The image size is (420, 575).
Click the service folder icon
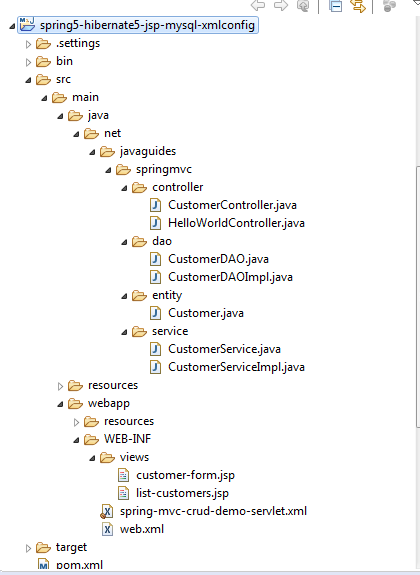click(x=139, y=332)
